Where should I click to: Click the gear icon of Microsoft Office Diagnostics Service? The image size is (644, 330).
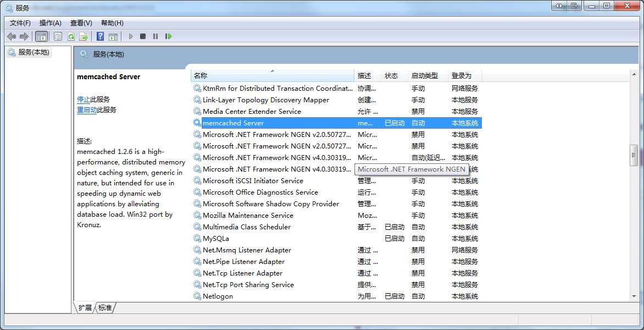(x=197, y=193)
